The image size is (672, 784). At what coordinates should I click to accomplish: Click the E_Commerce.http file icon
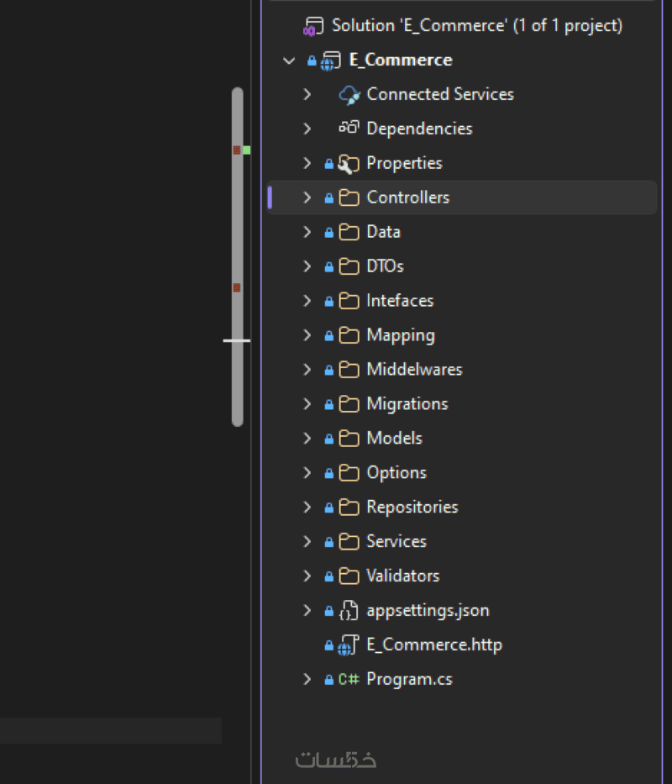point(348,645)
